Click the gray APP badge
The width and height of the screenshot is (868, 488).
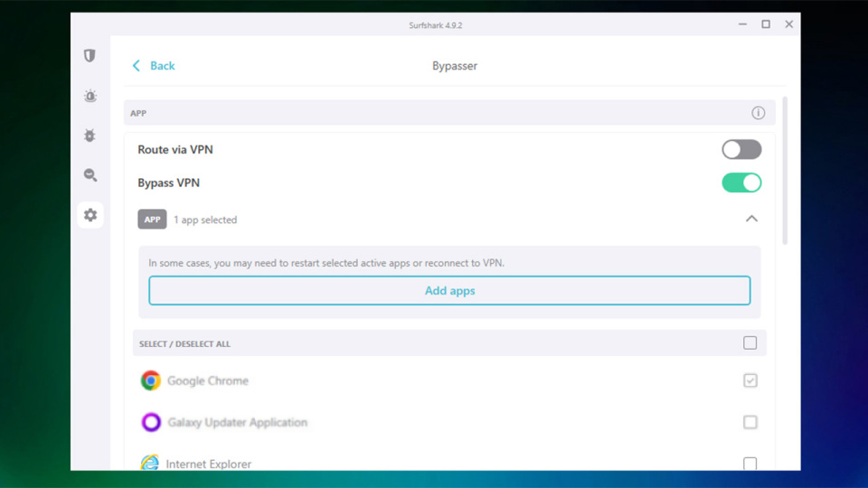(152, 220)
